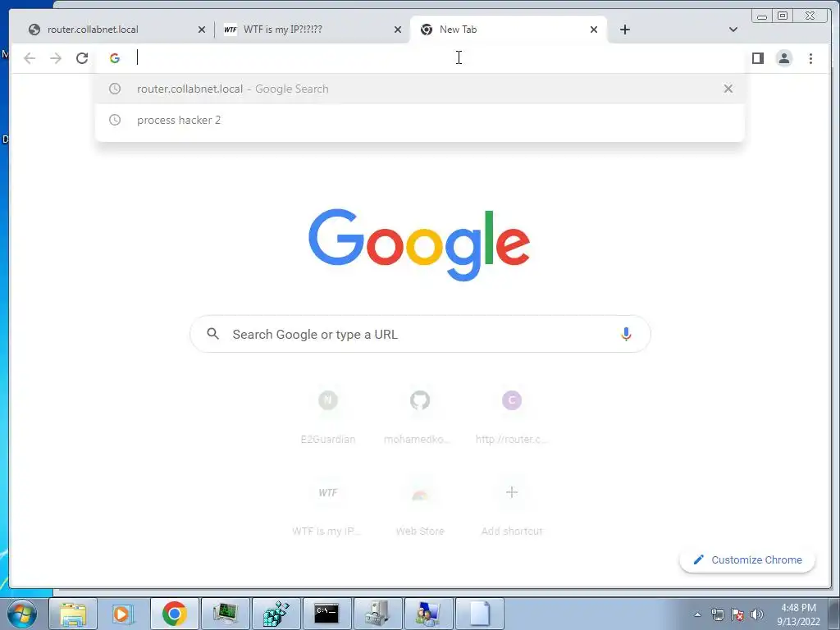
Task: Open the blank document taskbar icon
Action: 479,614
